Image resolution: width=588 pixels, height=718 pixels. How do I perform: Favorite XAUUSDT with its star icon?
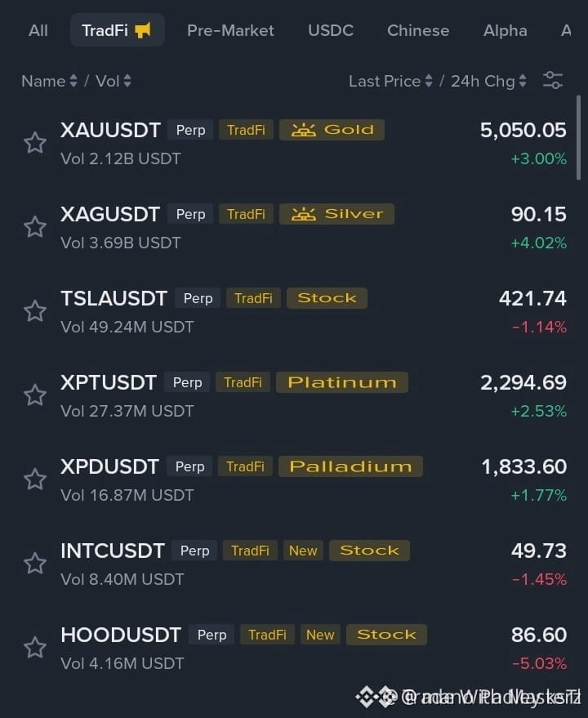(x=35, y=143)
